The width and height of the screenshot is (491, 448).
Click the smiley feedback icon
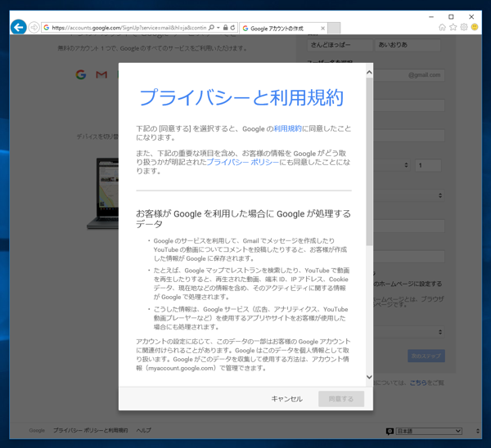point(475,27)
